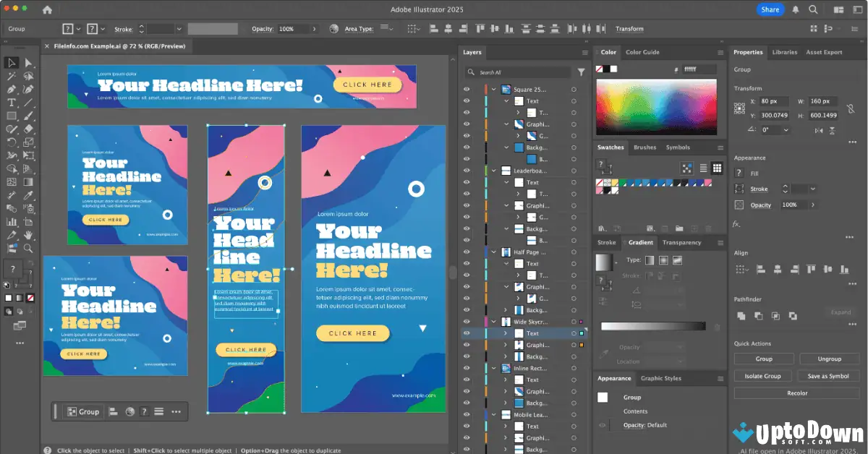This screenshot has width=868, height=454.
Task: Toggle visibility of the Leaderboard layer
Action: tap(466, 171)
